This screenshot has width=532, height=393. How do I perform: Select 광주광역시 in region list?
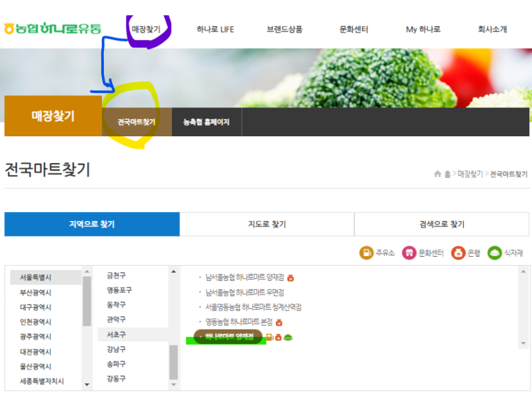[x=35, y=337]
